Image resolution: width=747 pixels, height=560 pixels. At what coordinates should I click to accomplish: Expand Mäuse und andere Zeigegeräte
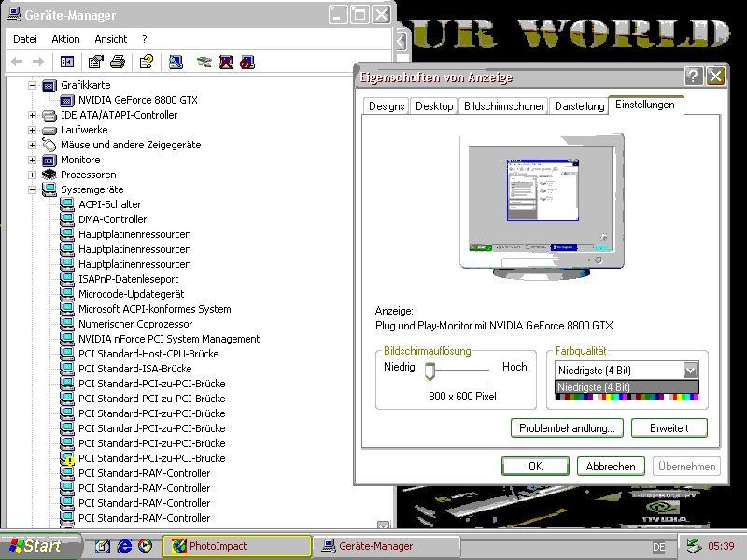pos(32,145)
